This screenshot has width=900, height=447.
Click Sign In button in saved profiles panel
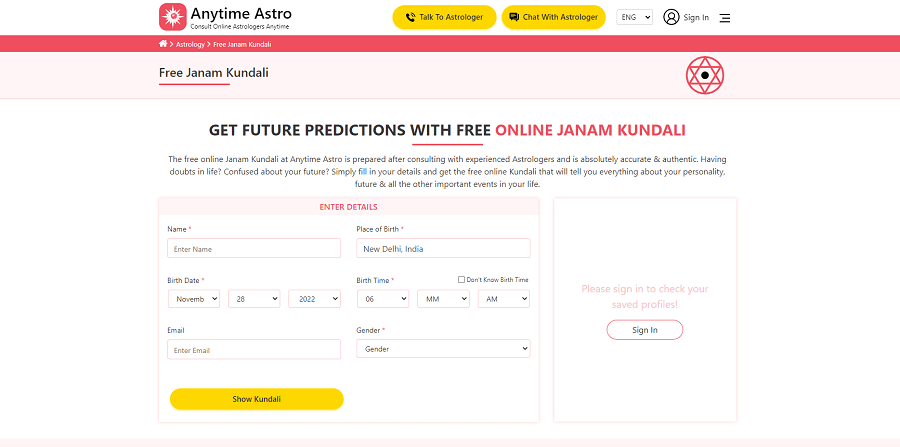click(x=645, y=330)
